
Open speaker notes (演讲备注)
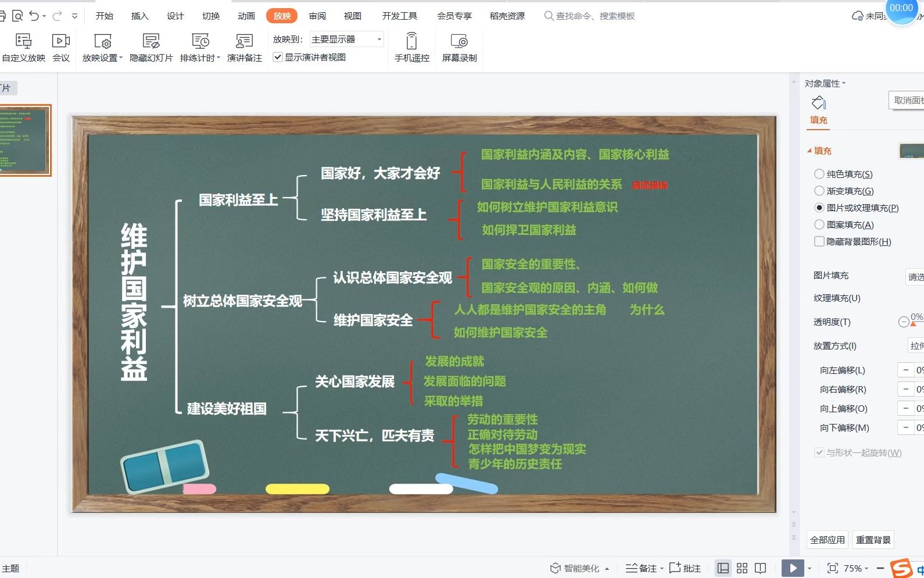point(244,48)
